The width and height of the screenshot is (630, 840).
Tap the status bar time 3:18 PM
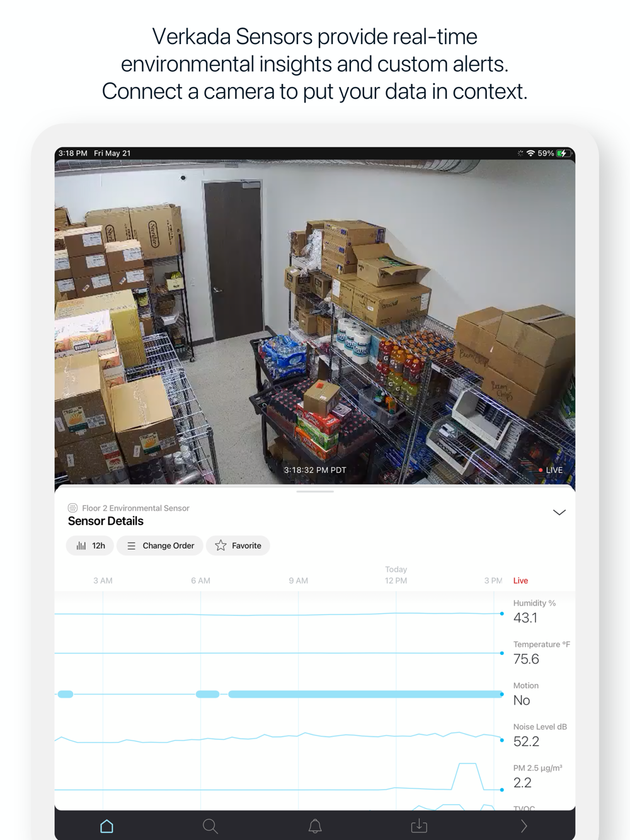73,153
